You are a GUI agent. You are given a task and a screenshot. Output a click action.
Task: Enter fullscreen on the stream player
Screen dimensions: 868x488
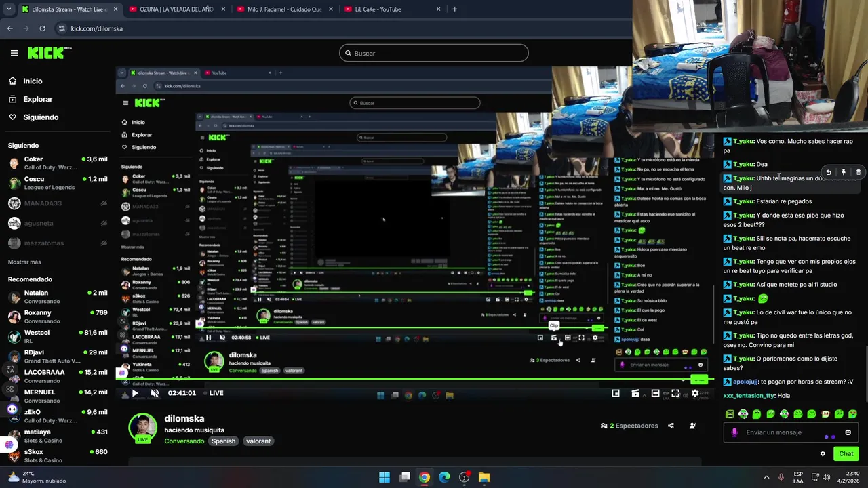tap(675, 393)
